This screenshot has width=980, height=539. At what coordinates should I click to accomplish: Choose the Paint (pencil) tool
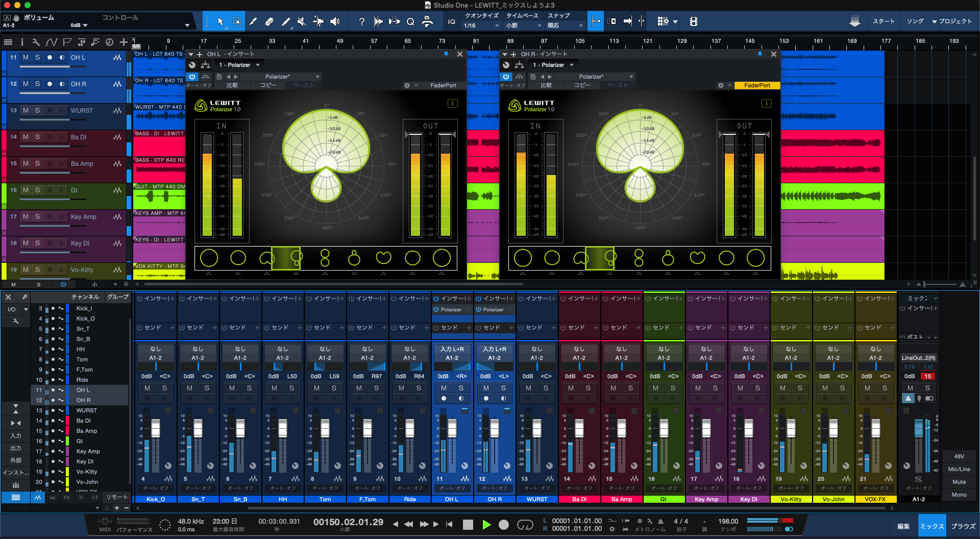pyautogui.click(x=286, y=21)
